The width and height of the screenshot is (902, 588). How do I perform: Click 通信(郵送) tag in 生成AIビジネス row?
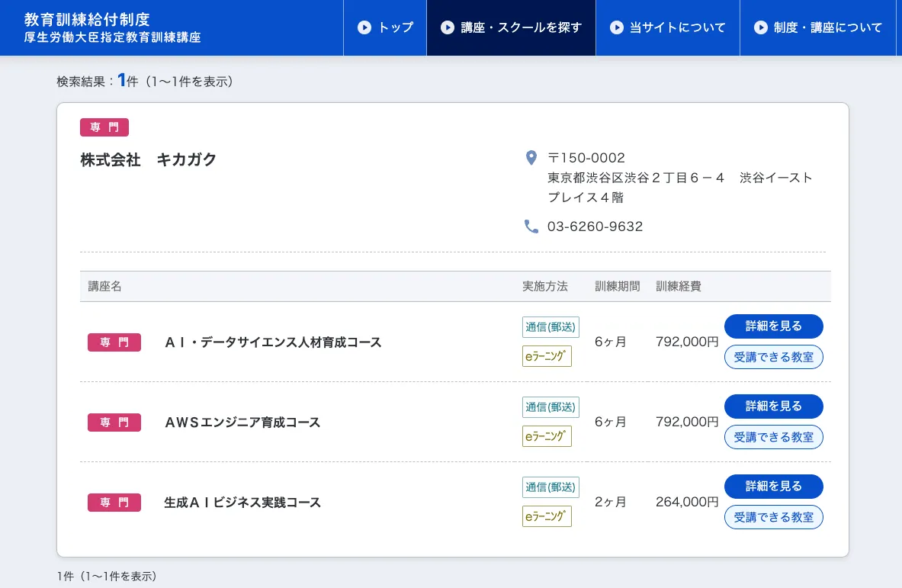tap(551, 487)
